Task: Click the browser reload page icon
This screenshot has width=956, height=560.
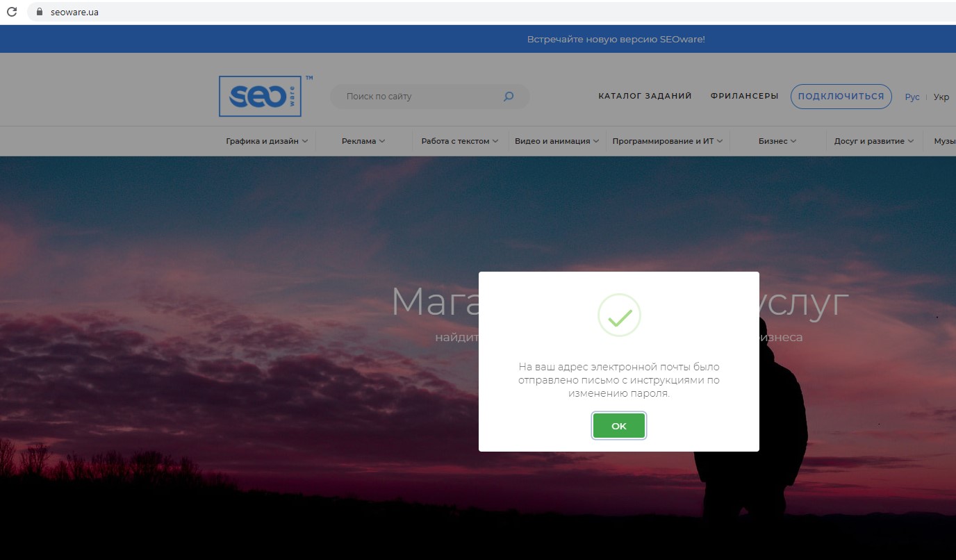Action: pos(12,12)
